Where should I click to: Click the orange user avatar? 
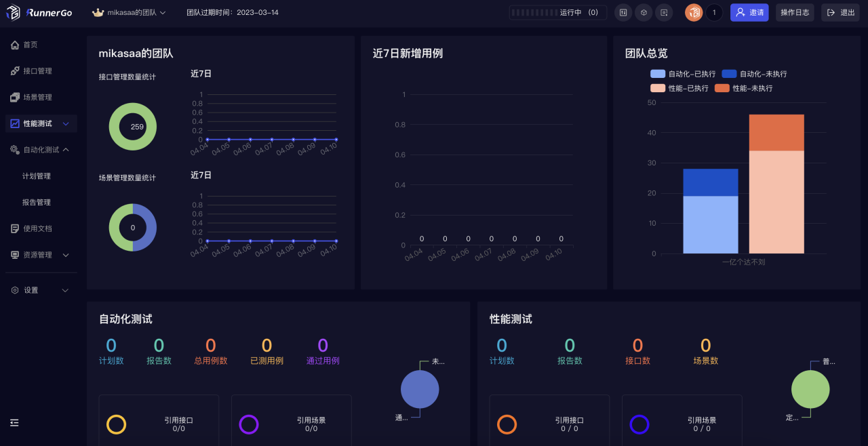coord(694,12)
